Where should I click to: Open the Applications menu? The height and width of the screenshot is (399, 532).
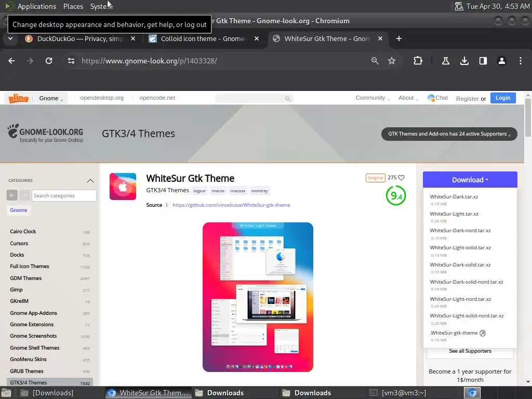tap(37, 6)
